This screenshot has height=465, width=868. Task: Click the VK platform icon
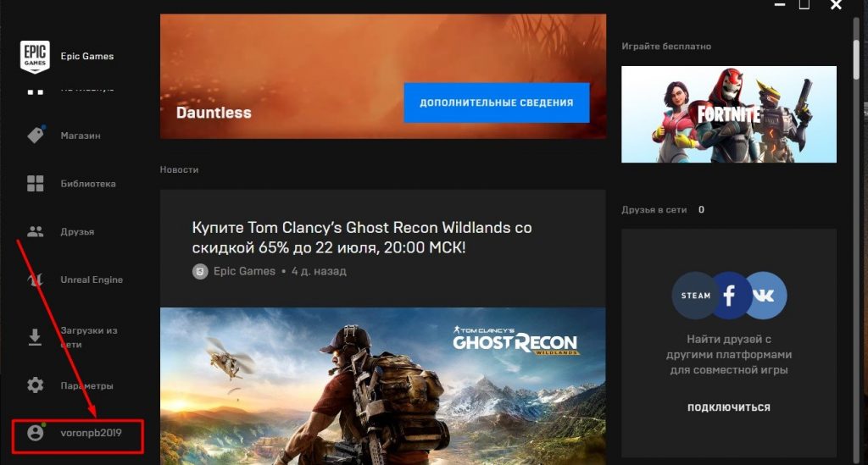pos(764,295)
